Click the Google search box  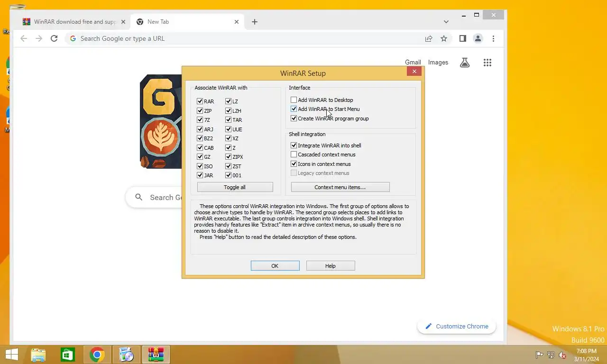point(154,197)
